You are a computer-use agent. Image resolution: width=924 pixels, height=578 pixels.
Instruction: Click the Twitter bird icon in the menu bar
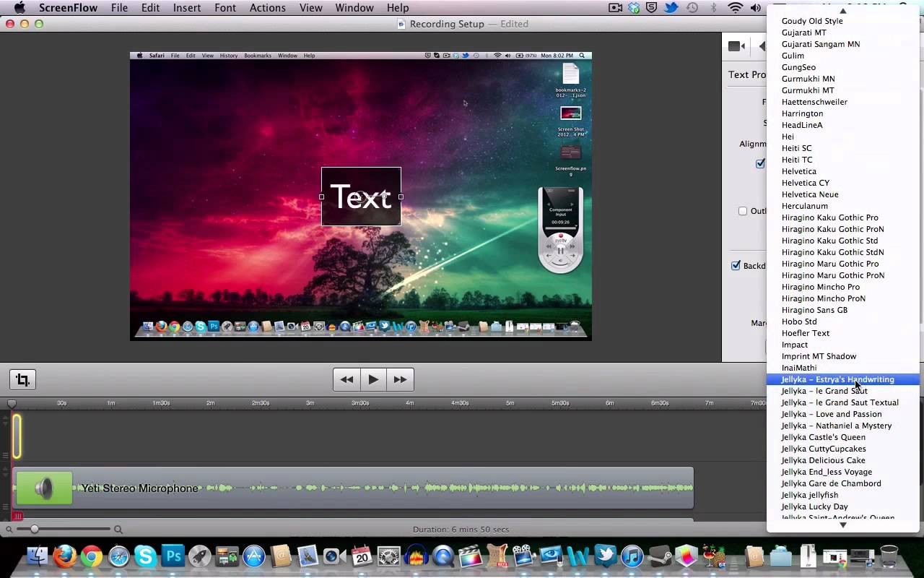point(671,8)
